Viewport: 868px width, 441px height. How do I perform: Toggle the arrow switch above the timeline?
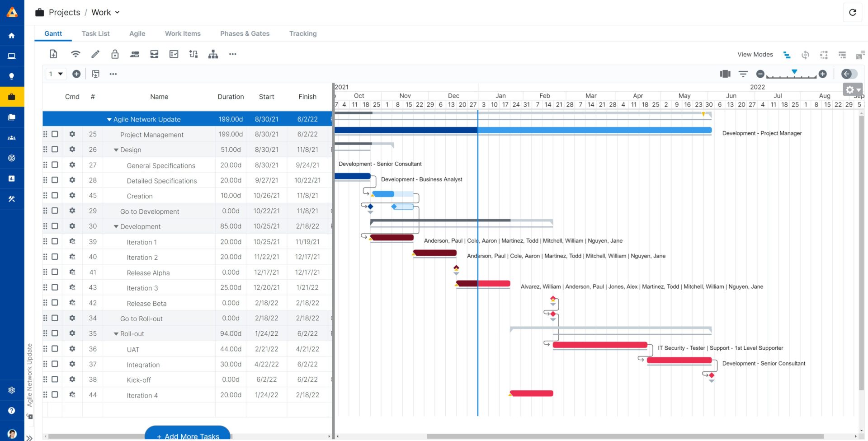[849, 74]
